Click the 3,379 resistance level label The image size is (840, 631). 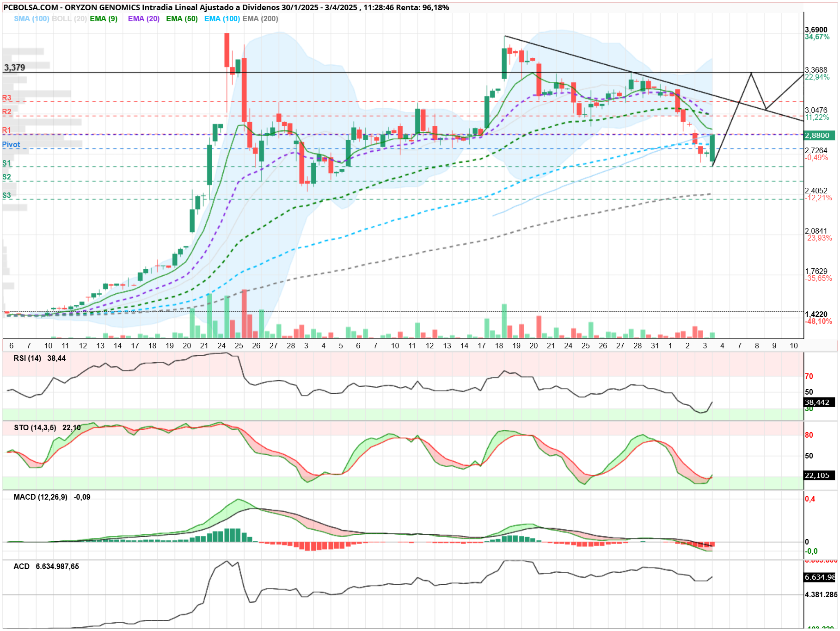pyautogui.click(x=15, y=68)
